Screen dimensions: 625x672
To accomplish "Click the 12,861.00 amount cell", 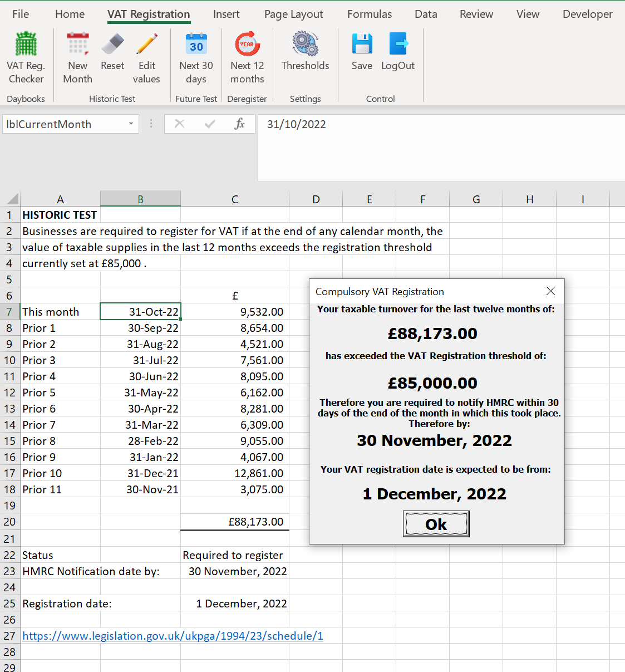I will (x=235, y=473).
